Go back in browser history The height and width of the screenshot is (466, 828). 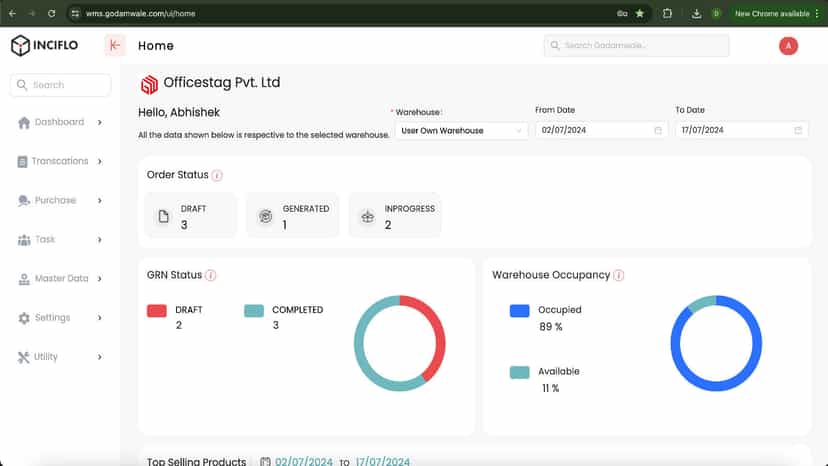[13, 13]
